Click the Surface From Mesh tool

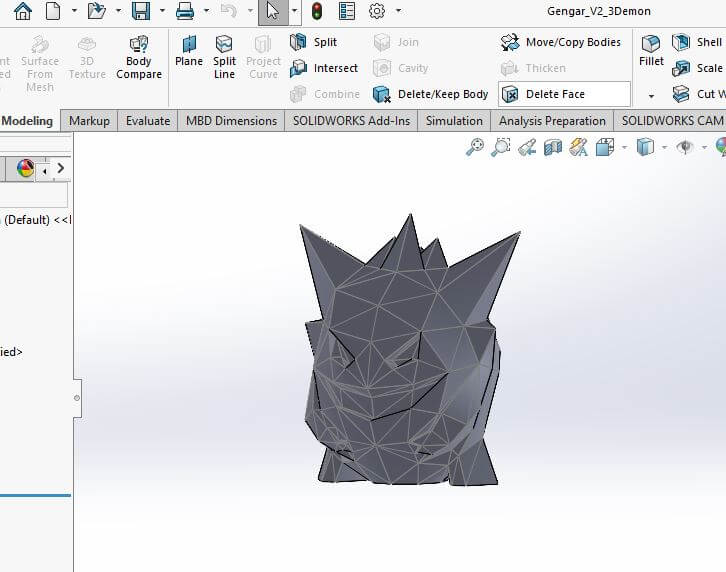[40, 64]
